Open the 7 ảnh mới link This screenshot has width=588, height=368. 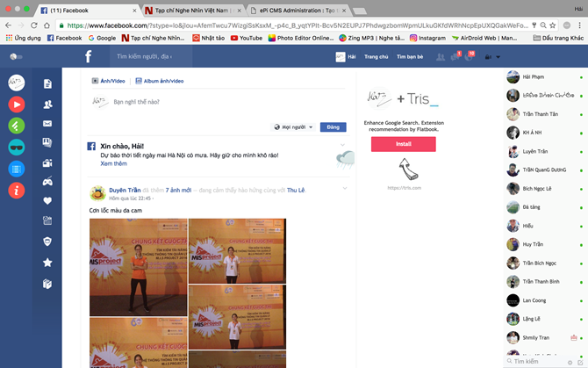(178, 191)
